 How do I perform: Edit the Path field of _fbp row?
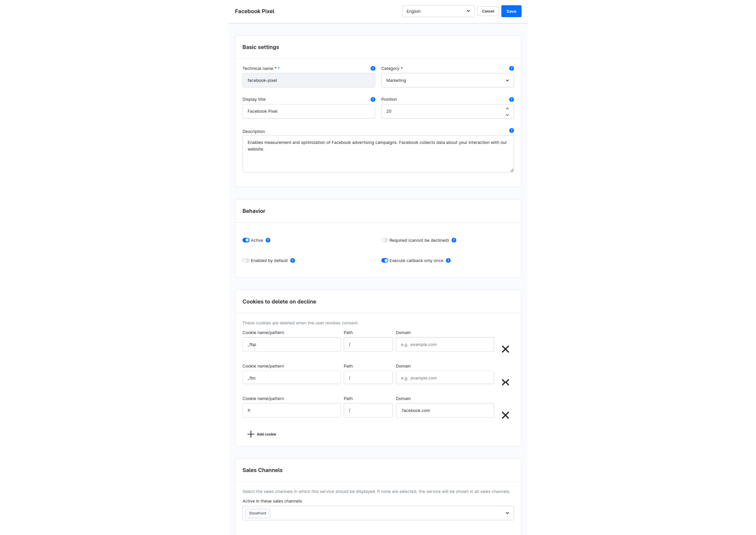[x=368, y=344]
